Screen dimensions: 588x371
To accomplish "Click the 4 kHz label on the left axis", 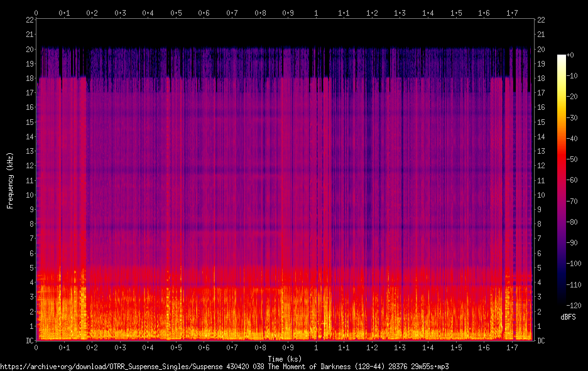I will click(32, 282).
